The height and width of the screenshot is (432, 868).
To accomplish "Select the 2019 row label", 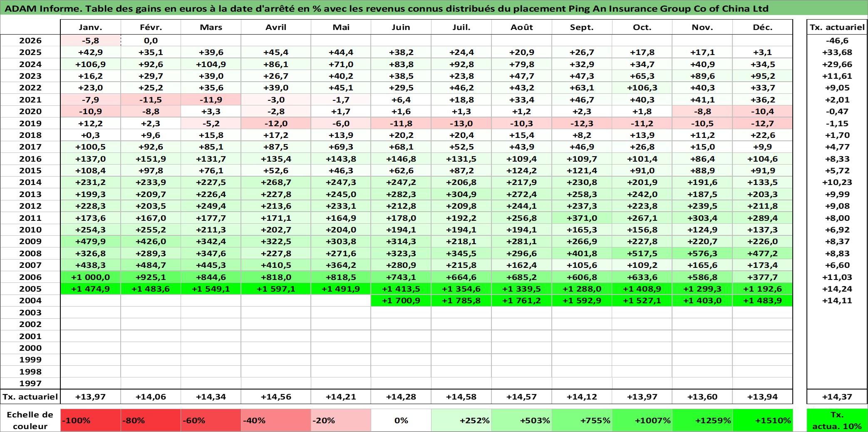I will coord(30,123).
